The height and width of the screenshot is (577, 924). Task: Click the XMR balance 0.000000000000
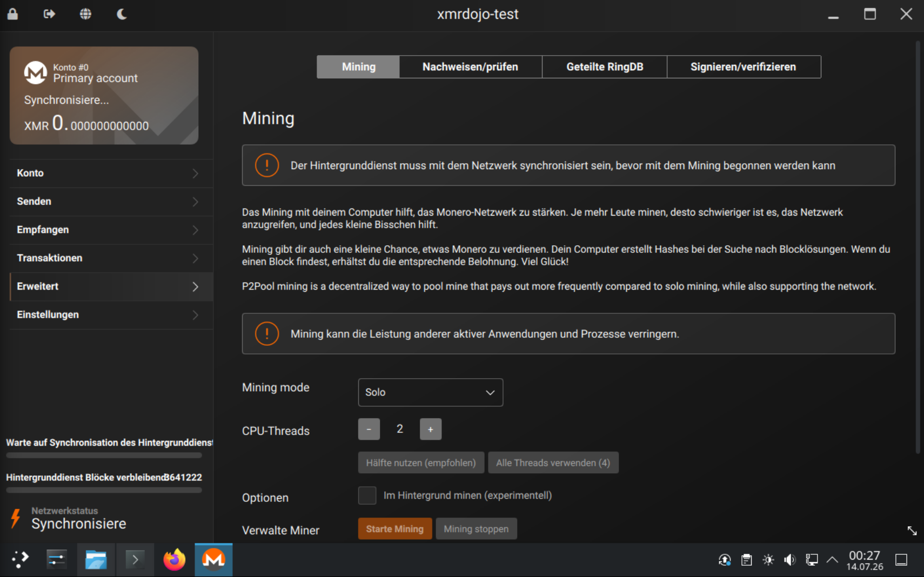click(x=86, y=124)
